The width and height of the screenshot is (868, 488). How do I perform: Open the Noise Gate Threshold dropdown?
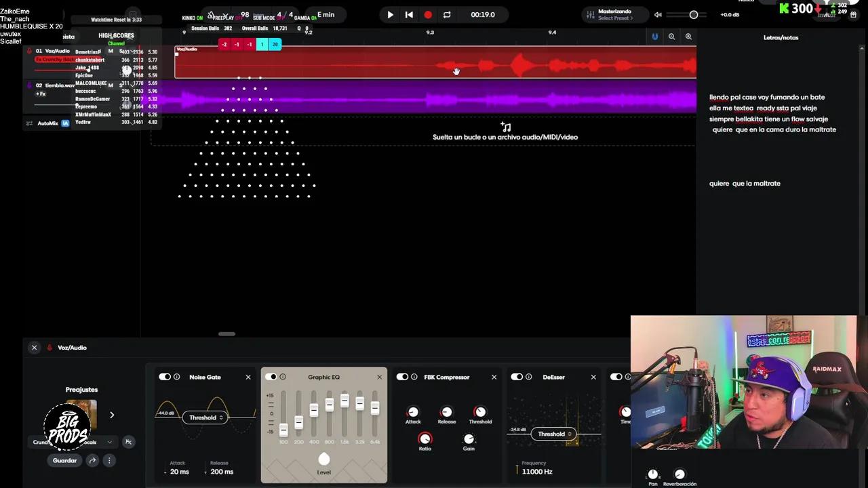tap(206, 418)
